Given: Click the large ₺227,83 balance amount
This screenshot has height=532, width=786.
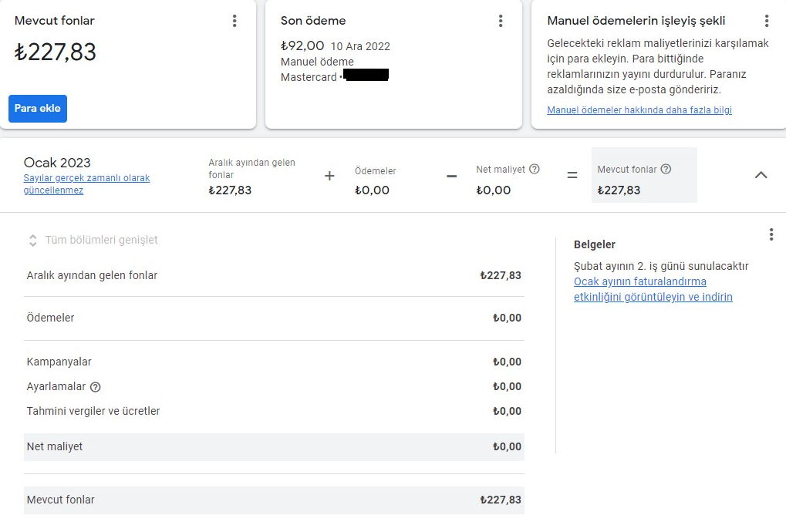Looking at the screenshot, I should (x=55, y=52).
